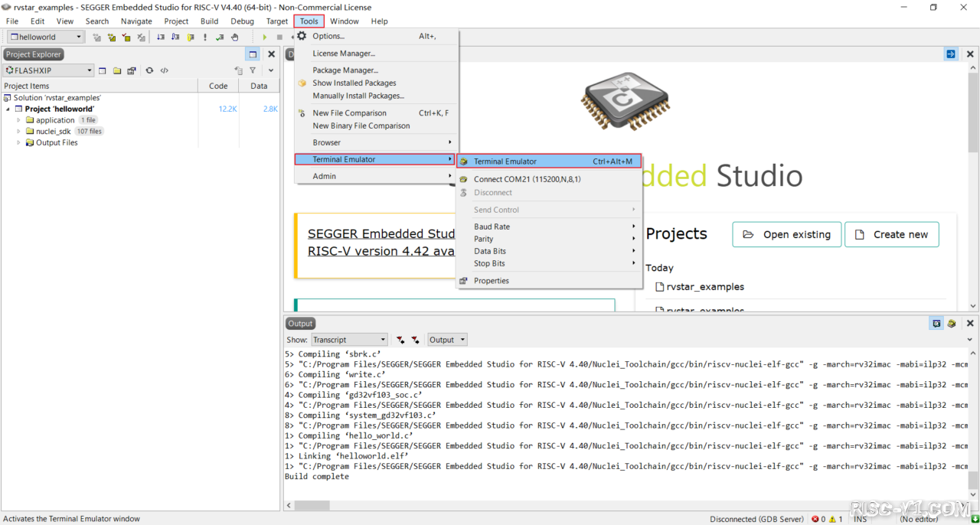980x525 pixels.
Task: Open the FLASHXIP configuration dropdown
Action: click(48, 70)
